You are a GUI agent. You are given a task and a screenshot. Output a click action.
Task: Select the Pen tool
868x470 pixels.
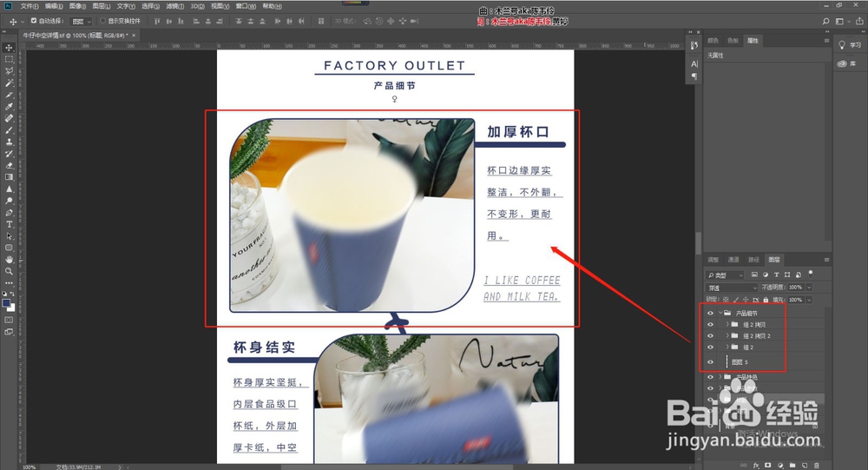[x=10, y=213]
